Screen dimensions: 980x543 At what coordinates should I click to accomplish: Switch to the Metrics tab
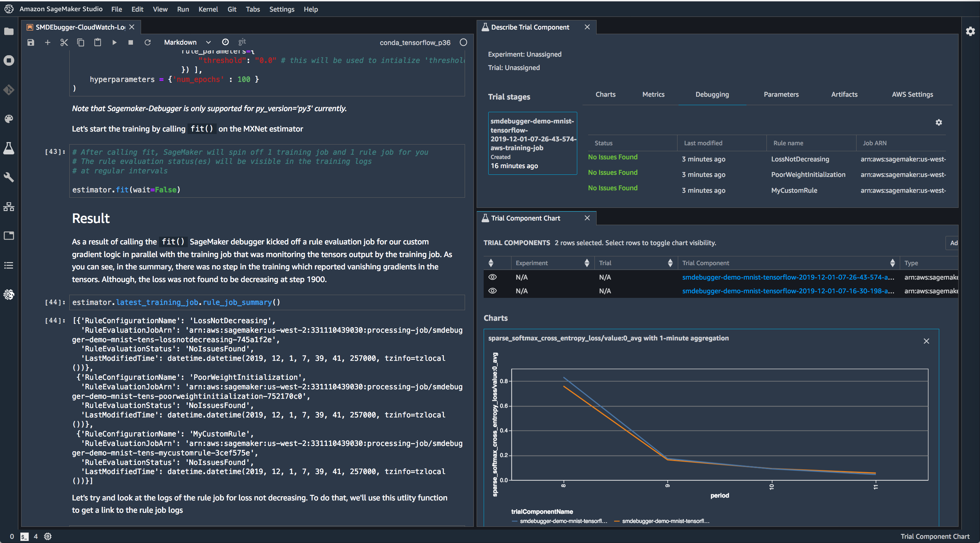click(x=653, y=94)
